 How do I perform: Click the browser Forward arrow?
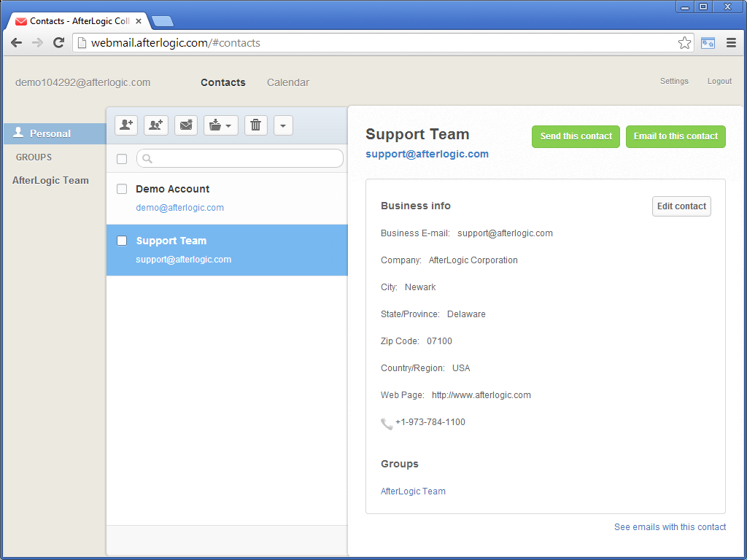(37, 43)
